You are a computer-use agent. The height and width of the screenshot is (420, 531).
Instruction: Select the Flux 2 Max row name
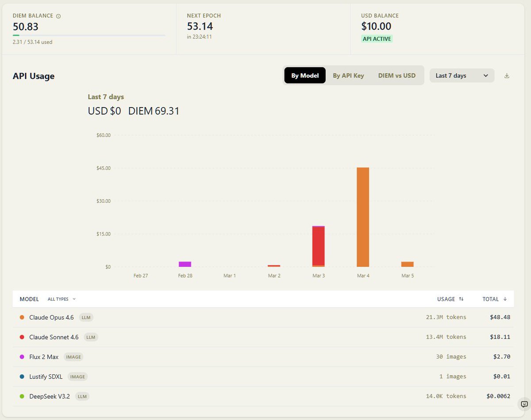44,357
